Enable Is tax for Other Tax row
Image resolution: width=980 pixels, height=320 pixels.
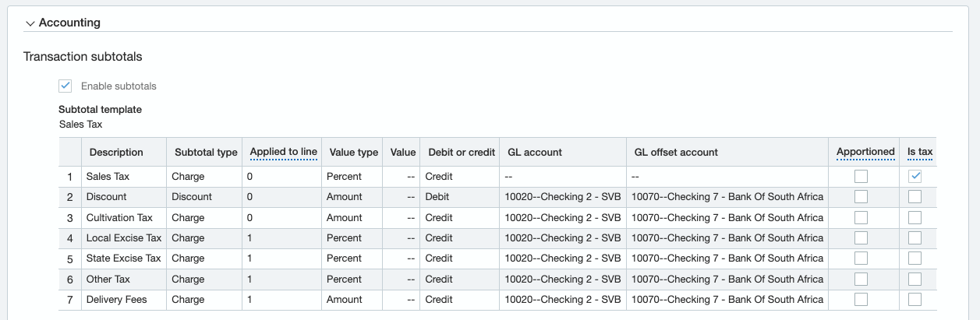[x=915, y=279]
